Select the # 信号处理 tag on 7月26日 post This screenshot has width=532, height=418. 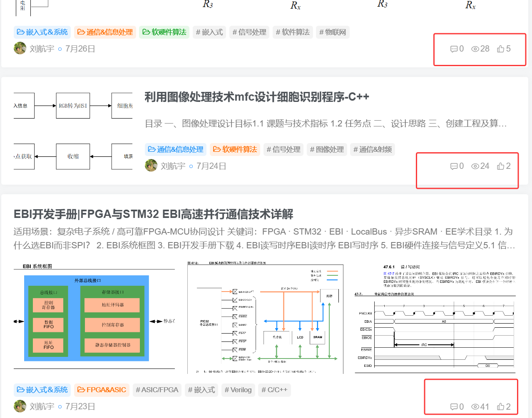249,32
